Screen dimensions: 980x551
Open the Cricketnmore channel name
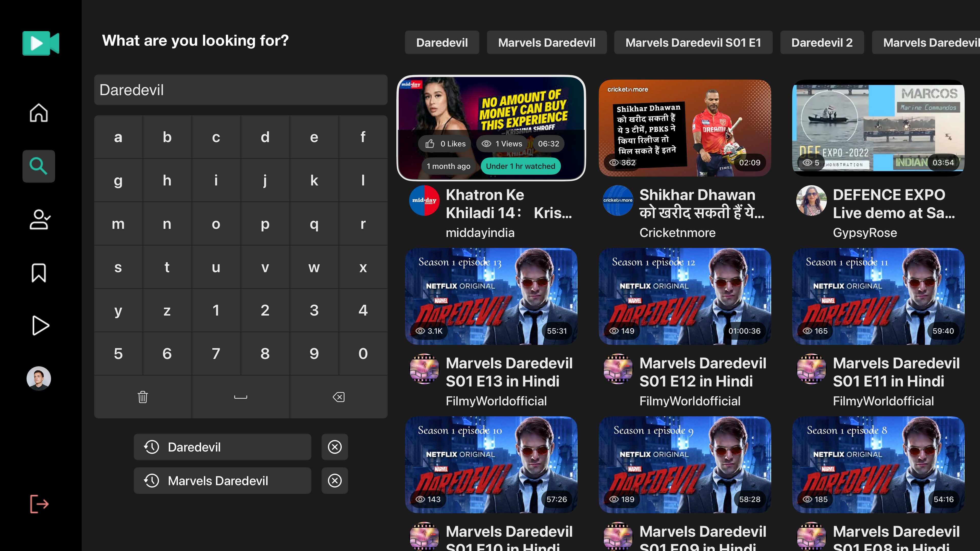(677, 233)
